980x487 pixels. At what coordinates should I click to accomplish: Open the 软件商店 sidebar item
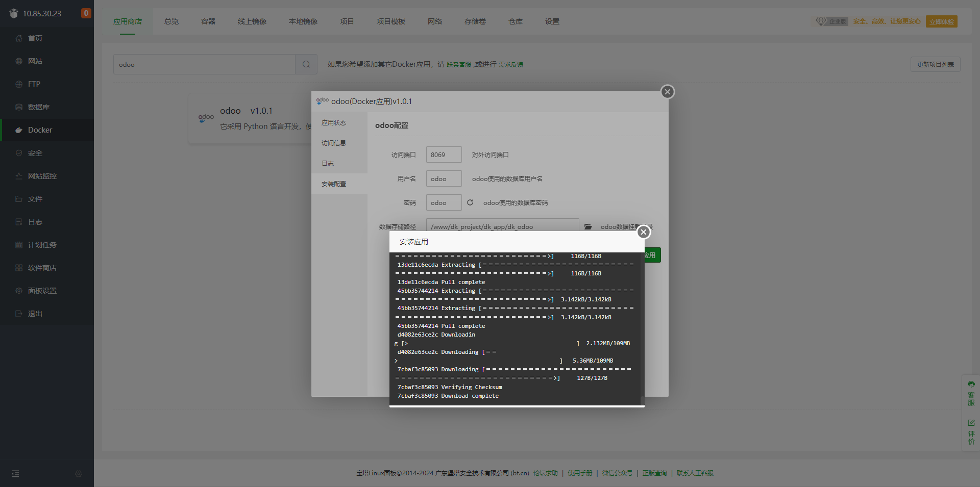tap(46, 268)
